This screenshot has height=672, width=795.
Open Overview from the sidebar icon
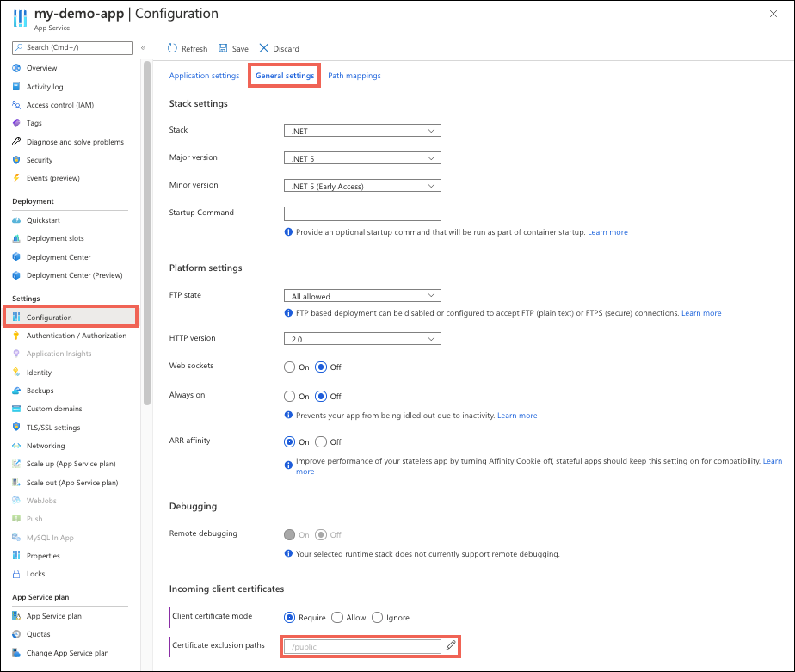click(16, 68)
